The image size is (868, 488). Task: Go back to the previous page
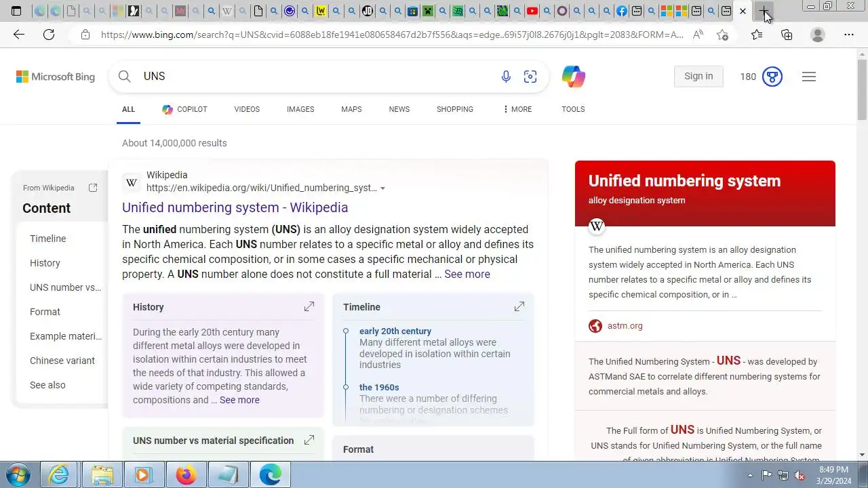(x=19, y=35)
